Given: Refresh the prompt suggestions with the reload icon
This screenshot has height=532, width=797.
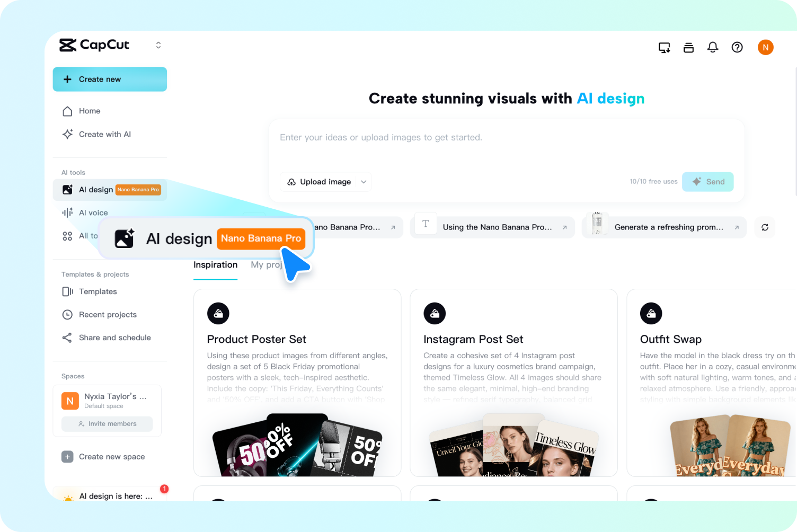Looking at the screenshot, I should click(765, 227).
